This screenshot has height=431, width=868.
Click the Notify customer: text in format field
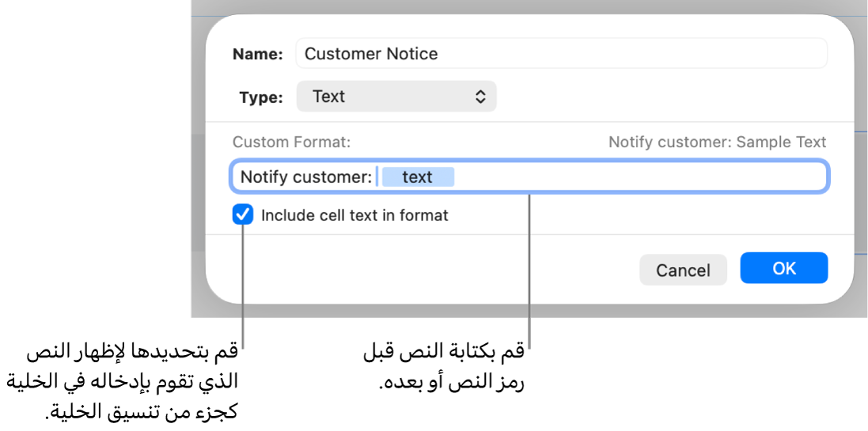[305, 177]
